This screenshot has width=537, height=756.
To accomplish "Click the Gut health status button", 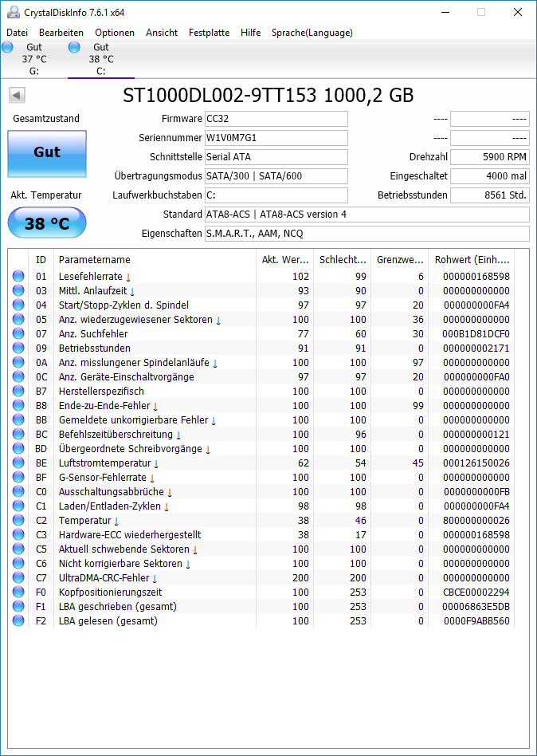I will [x=47, y=154].
